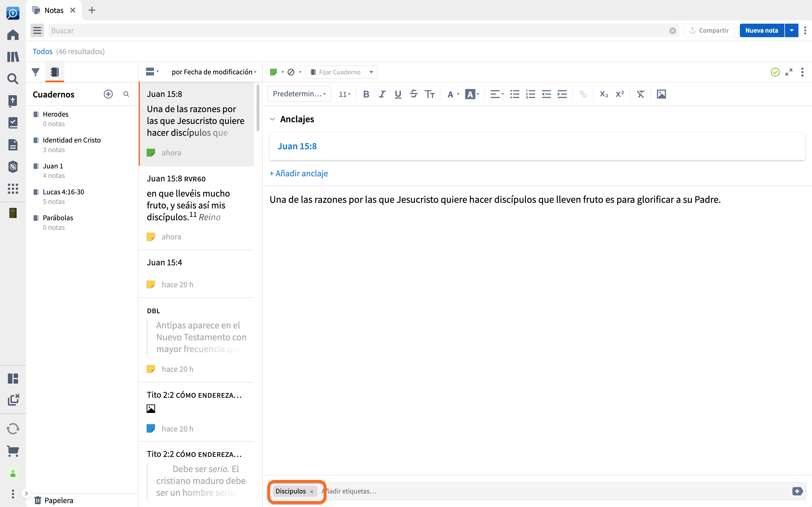Open the Library icon in sidebar
This screenshot has width=812, height=507.
pos(13,57)
